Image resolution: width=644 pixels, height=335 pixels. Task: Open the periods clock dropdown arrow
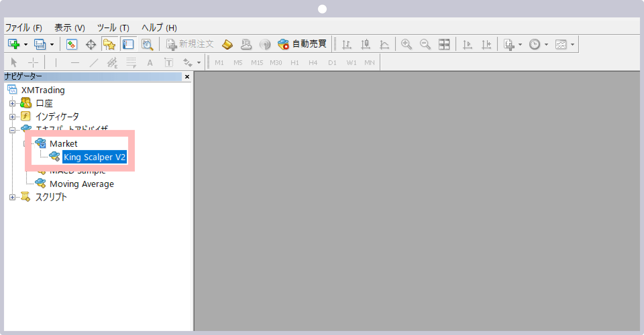[x=546, y=45]
